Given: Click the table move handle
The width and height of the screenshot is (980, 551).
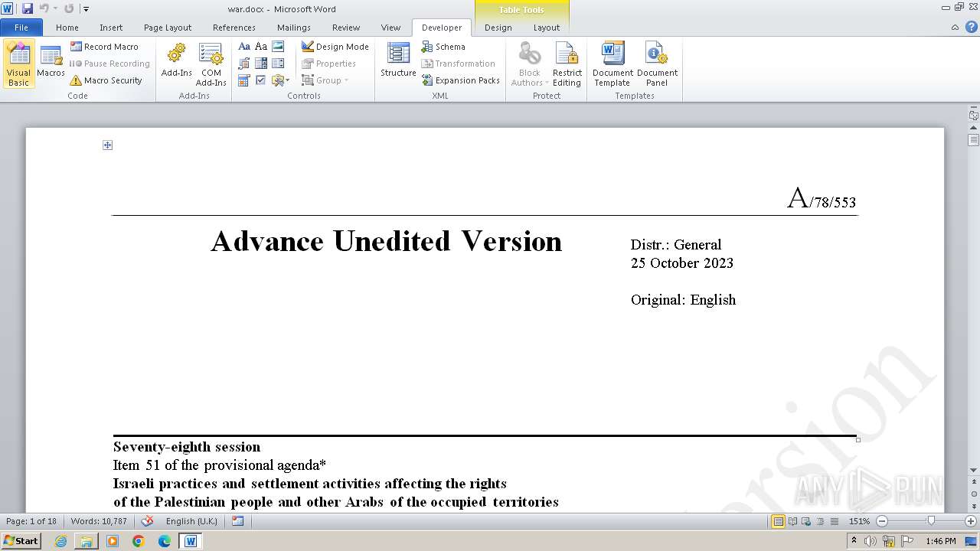Looking at the screenshot, I should (x=108, y=145).
